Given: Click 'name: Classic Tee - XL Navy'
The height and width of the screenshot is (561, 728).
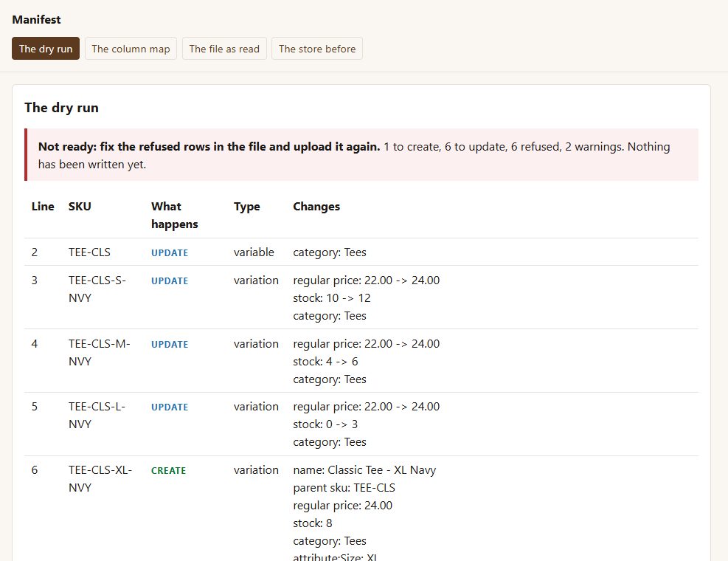Looking at the screenshot, I should point(364,470).
